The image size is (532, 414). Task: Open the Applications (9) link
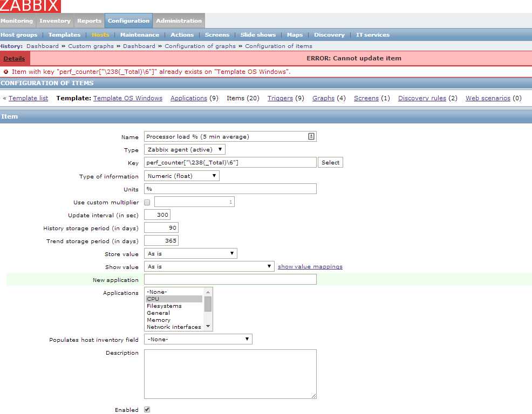189,98
